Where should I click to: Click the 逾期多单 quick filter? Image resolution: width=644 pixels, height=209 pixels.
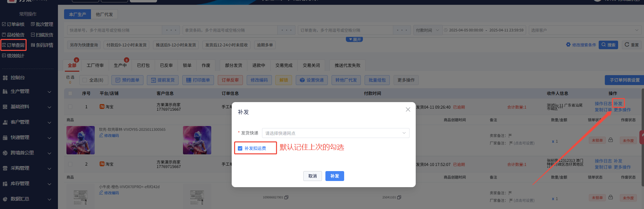(265, 45)
